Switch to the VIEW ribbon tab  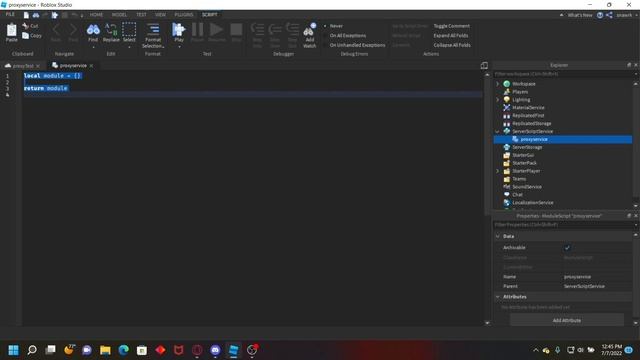click(160, 15)
